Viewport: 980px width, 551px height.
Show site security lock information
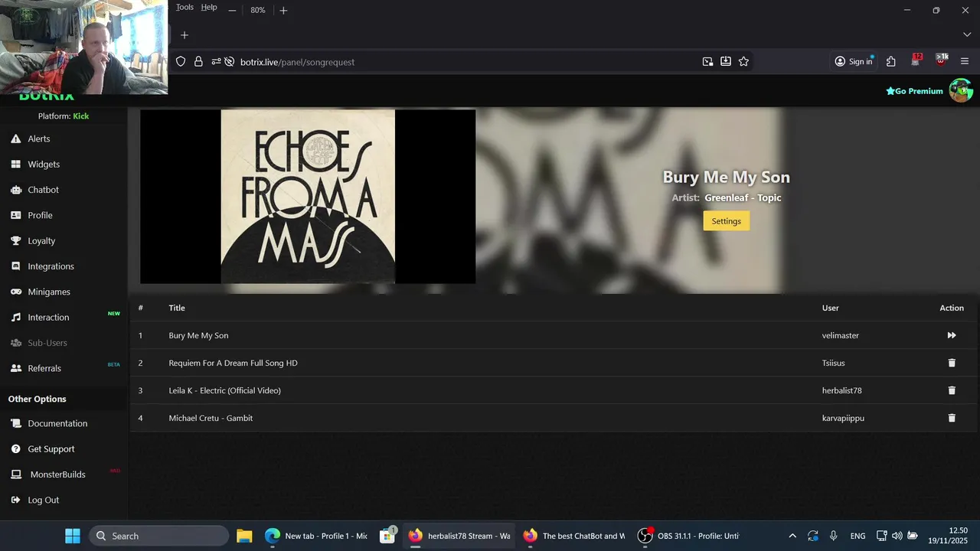(198, 62)
